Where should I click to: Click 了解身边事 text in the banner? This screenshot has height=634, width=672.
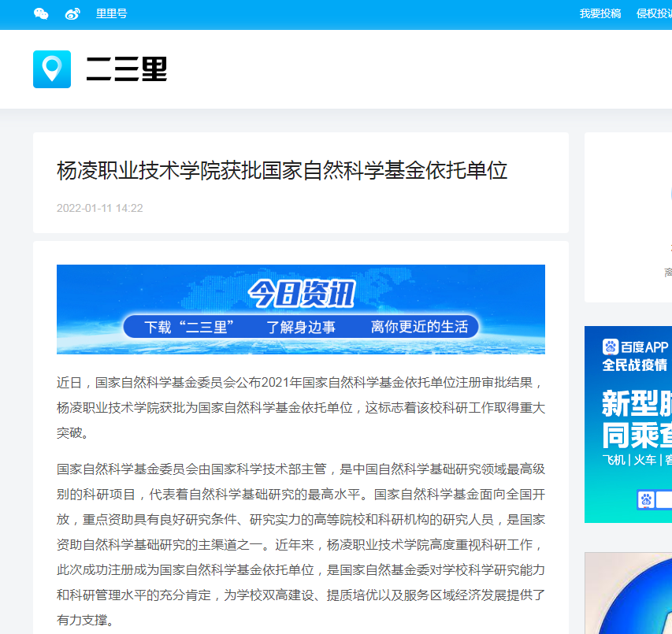301,327
